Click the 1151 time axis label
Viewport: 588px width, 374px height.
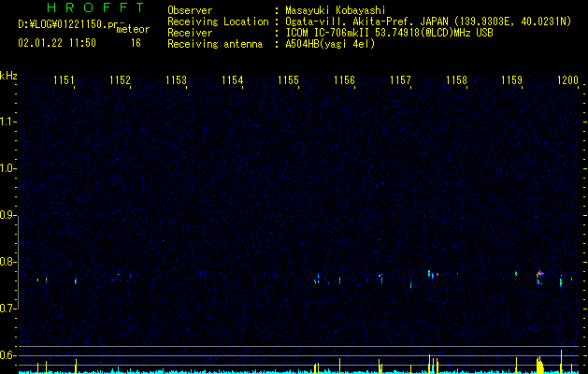tap(64, 80)
